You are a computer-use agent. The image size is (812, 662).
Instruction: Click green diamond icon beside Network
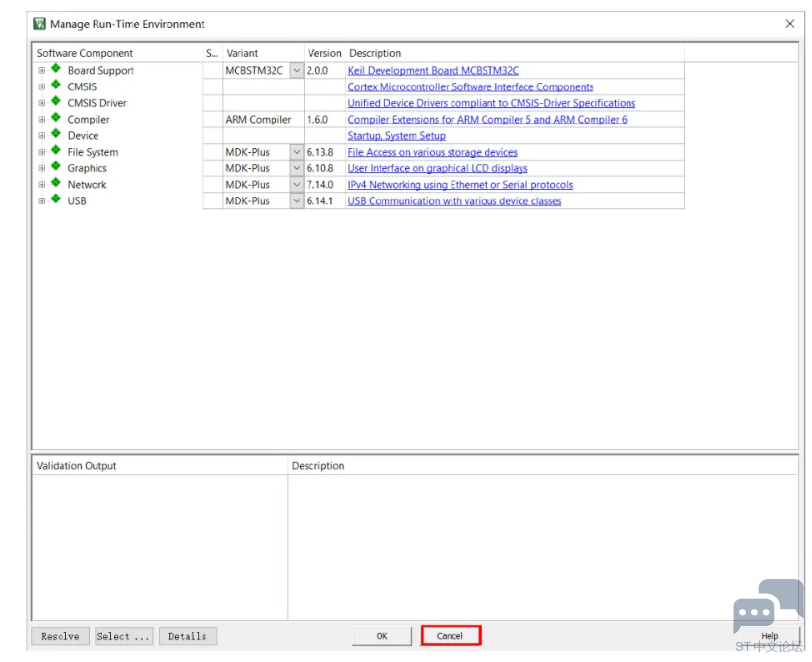[56, 183]
